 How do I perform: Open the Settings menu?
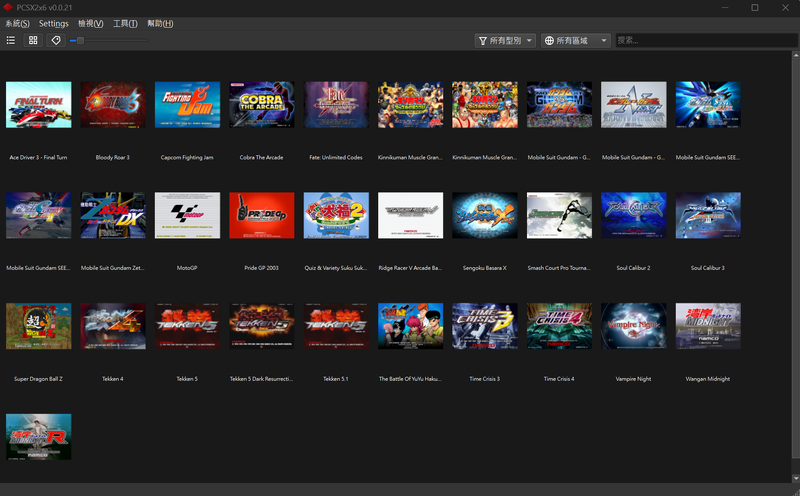coord(54,23)
